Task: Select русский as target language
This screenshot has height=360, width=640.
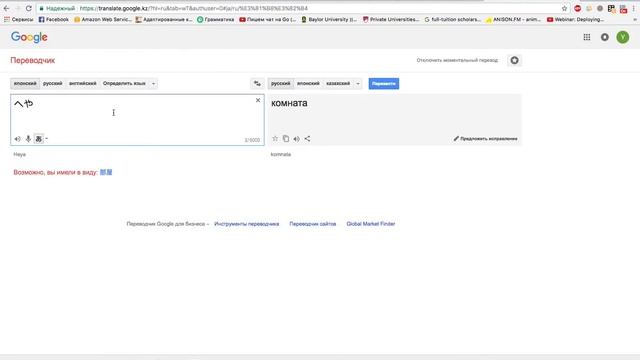Action: click(280, 83)
